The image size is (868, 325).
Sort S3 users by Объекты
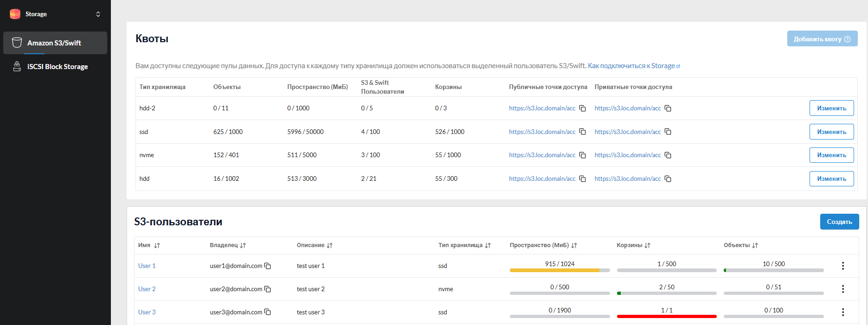pos(755,245)
